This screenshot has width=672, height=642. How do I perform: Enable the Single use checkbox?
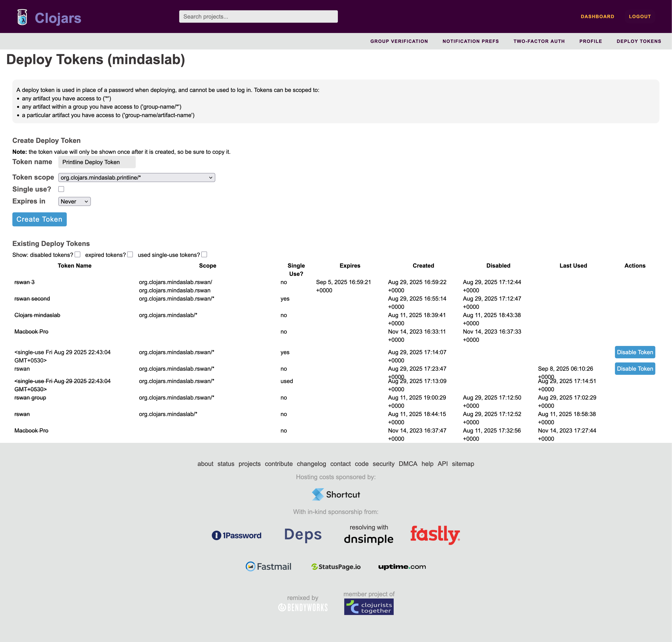61,189
